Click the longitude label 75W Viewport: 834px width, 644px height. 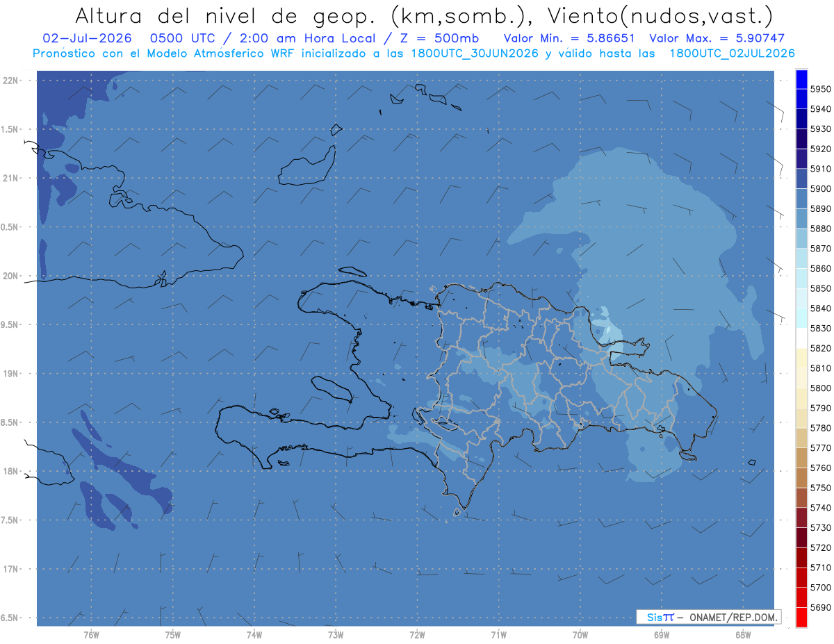point(172,635)
